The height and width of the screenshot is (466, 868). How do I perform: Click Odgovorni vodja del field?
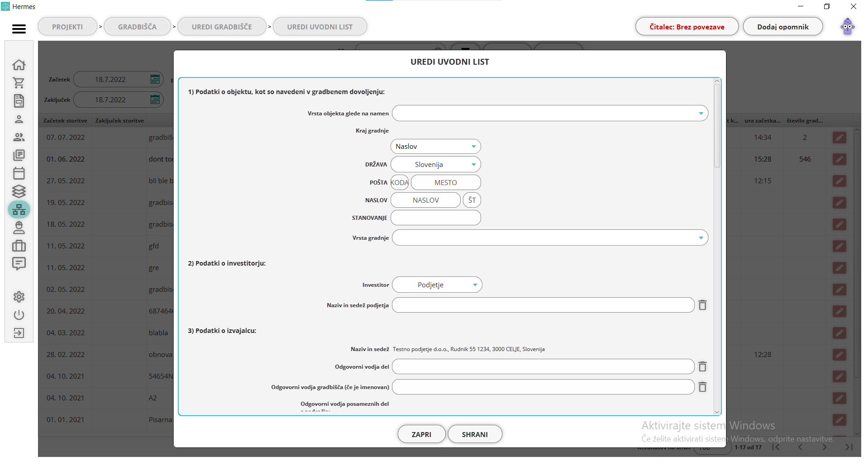(x=543, y=366)
